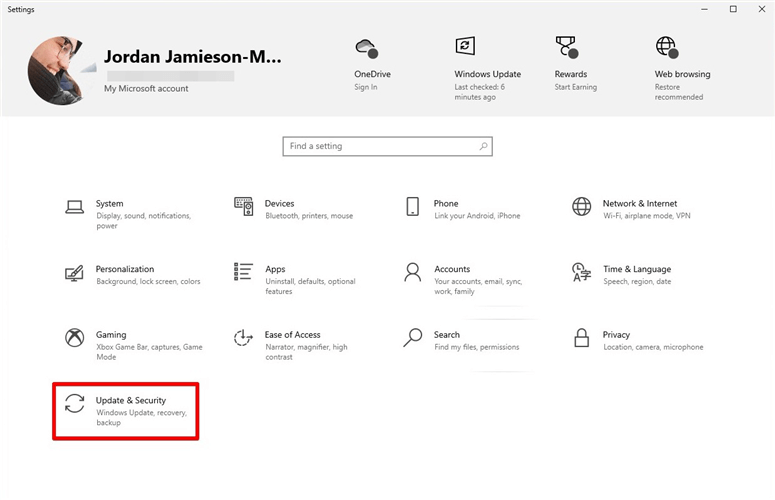Click the magnifier in Find a setting

point(483,146)
